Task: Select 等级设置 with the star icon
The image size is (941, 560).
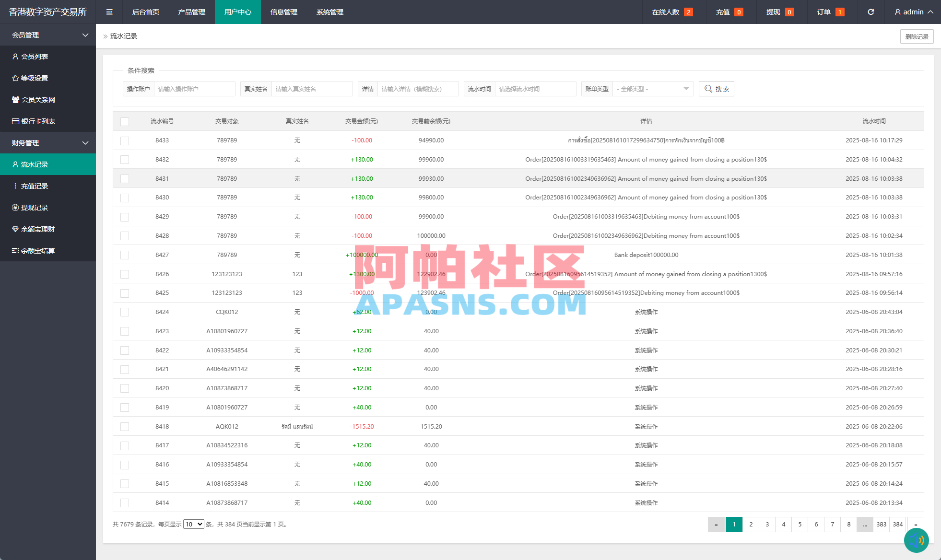Action: click(x=37, y=78)
